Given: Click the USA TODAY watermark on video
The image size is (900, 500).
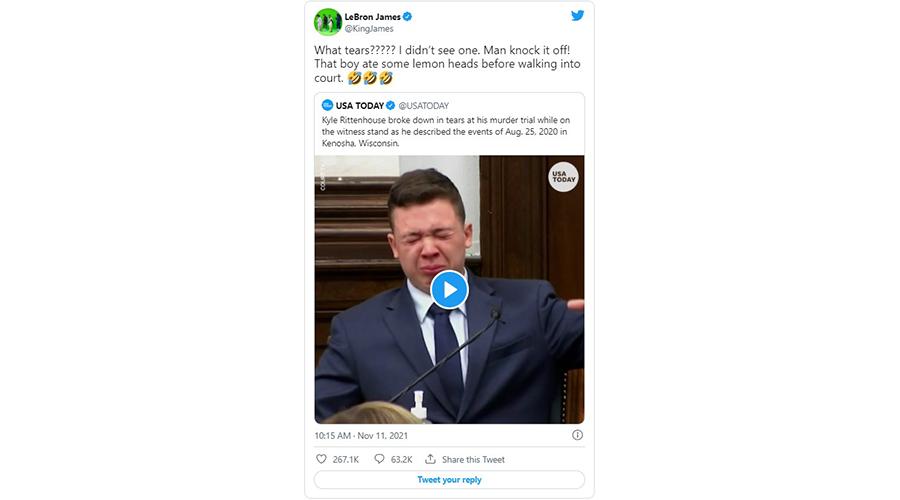Looking at the screenshot, I should 562,177.
